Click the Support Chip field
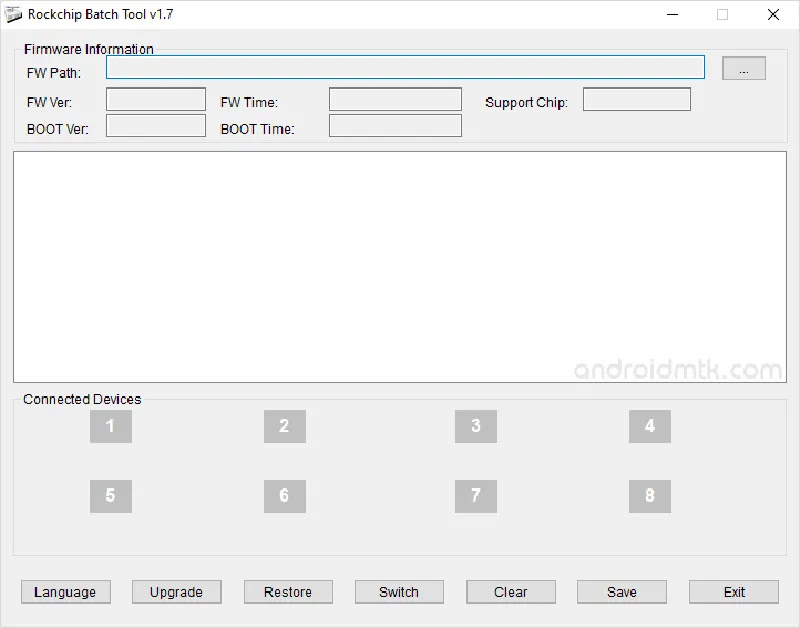Image resolution: width=800 pixels, height=628 pixels. pos(637,99)
